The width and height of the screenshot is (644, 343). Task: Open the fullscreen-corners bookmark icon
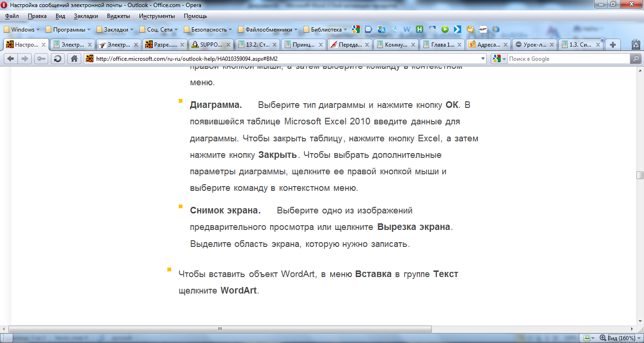[432, 29]
